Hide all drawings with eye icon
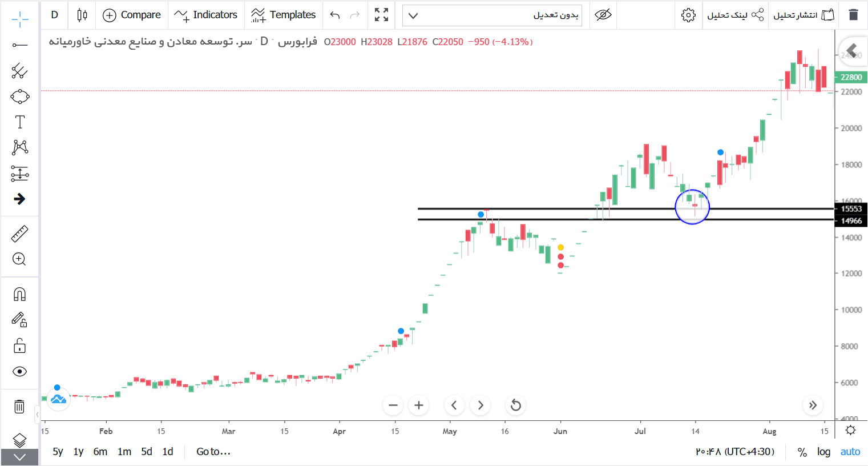Image resolution: width=868 pixels, height=466 pixels. coord(19,372)
